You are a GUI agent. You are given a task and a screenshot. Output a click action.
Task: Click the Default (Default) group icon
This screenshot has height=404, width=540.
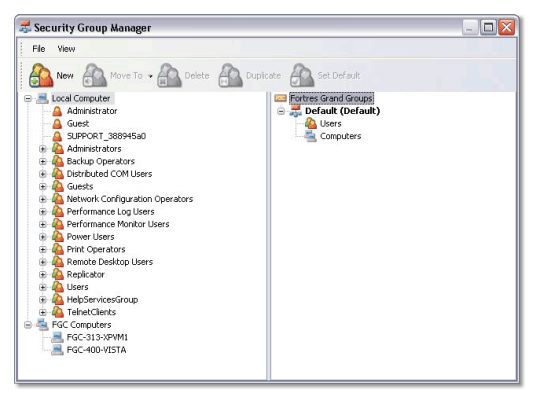(x=296, y=111)
